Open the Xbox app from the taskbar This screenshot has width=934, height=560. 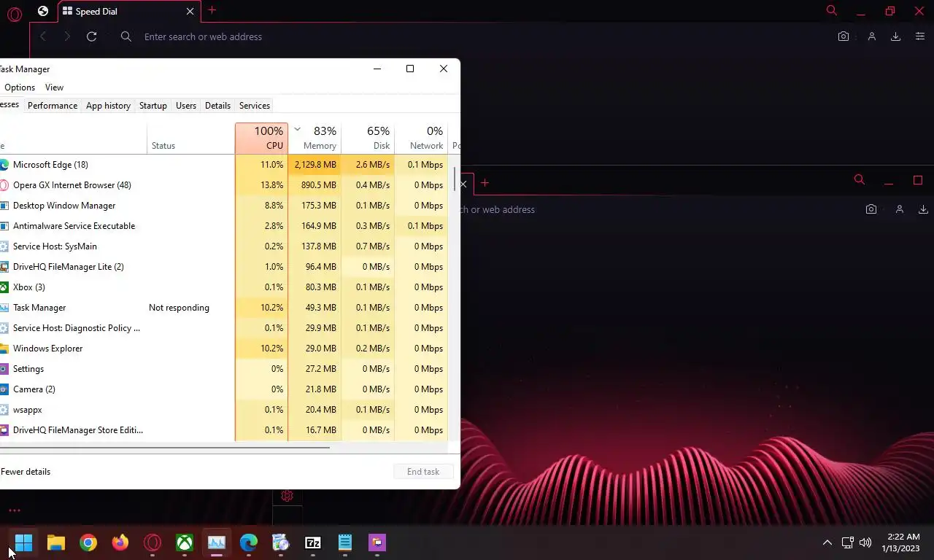tap(185, 542)
